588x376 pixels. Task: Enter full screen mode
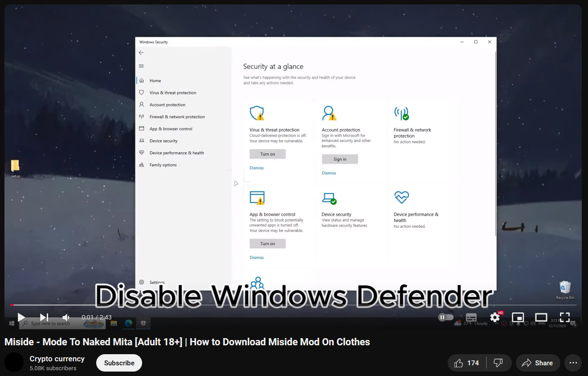click(x=564, y=317)
